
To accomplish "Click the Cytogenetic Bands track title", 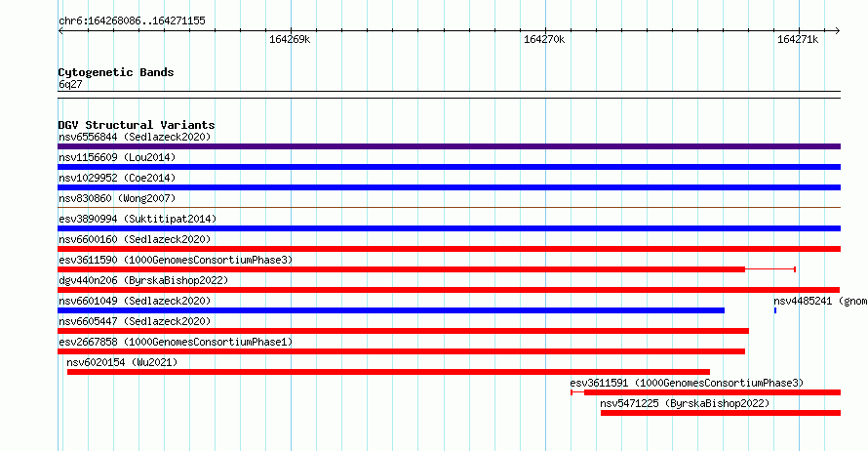I will point(116,72).
